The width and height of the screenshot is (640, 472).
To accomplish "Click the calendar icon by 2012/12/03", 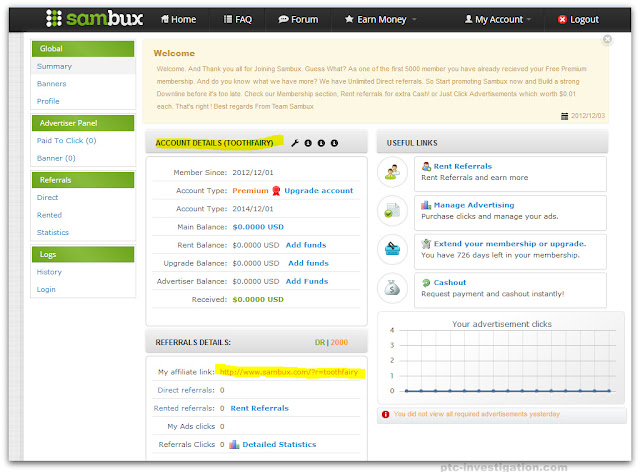I will (x=564, y=116).
